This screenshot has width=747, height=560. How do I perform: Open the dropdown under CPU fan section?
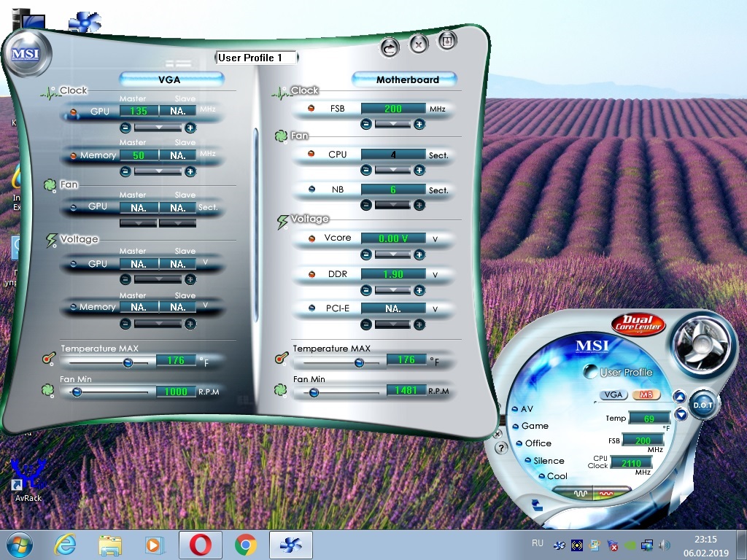pyautogui.click(x=392, y=170)
